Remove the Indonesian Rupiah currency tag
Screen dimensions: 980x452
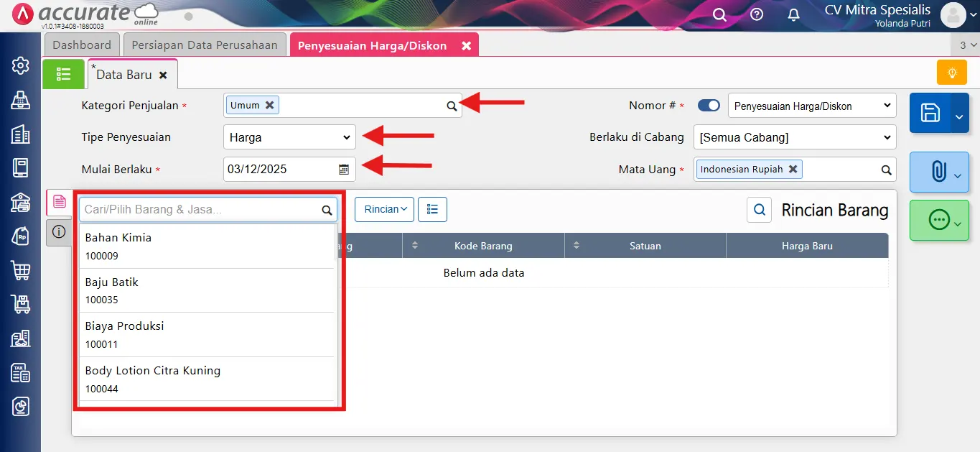793,169
